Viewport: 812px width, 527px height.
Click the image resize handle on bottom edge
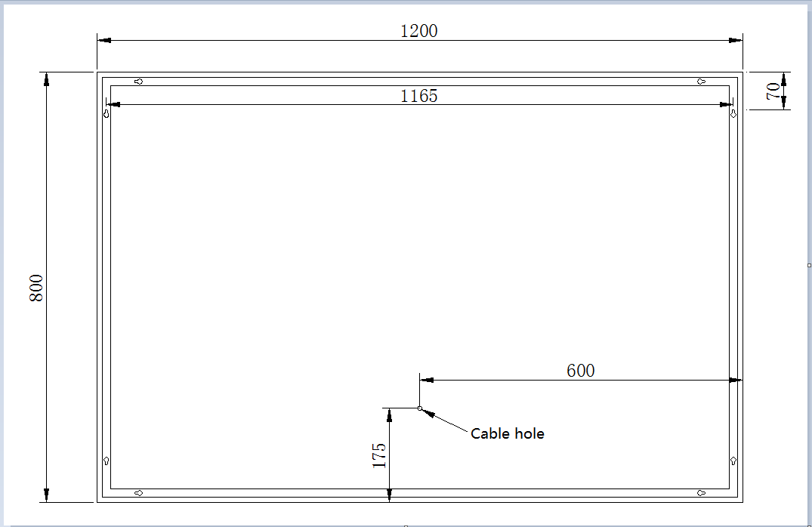pyautogui.click(x=406, y=525)
